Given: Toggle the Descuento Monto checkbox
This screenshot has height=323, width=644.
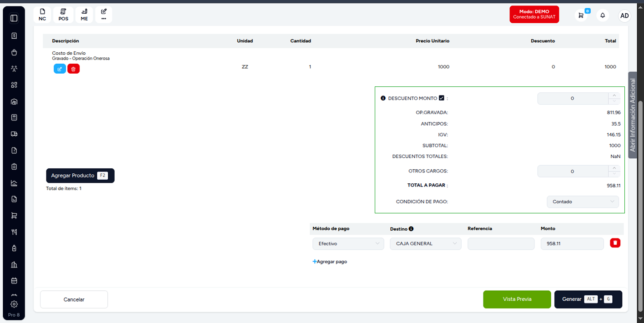Looking at the screenshot, I should [x=441, y=98].
